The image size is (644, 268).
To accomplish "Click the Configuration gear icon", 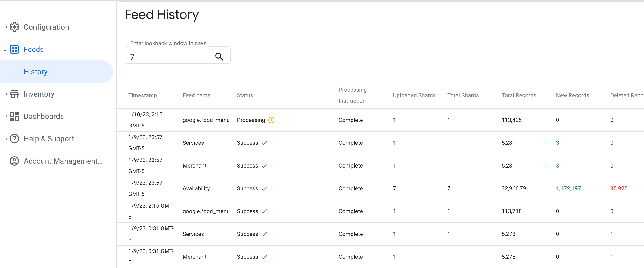I will pos(14,27).
